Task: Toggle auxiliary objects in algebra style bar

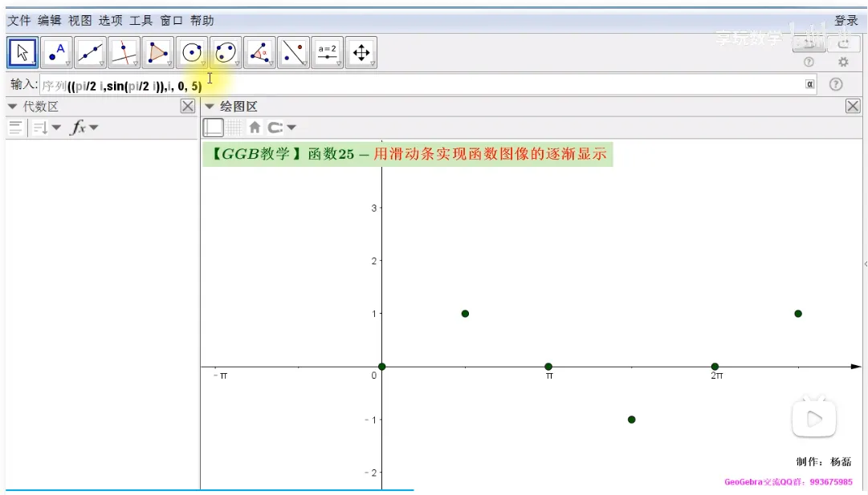Action: click(14, 127)
